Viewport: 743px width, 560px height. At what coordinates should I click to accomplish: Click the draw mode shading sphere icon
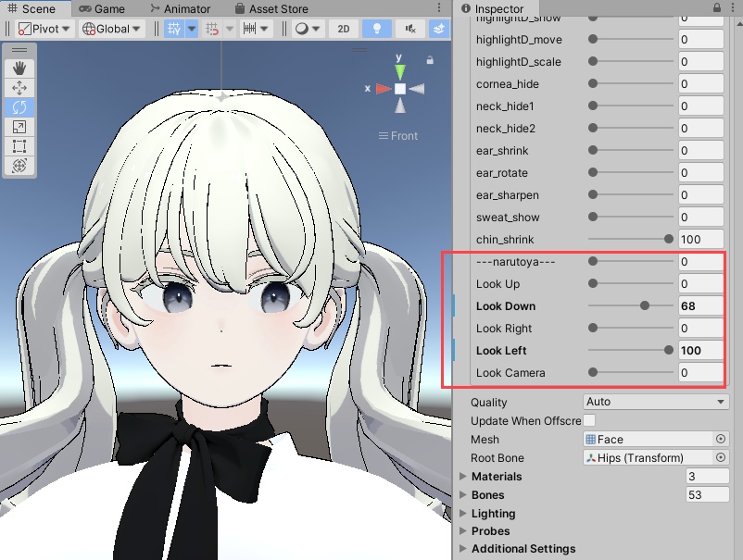(301, 29)
